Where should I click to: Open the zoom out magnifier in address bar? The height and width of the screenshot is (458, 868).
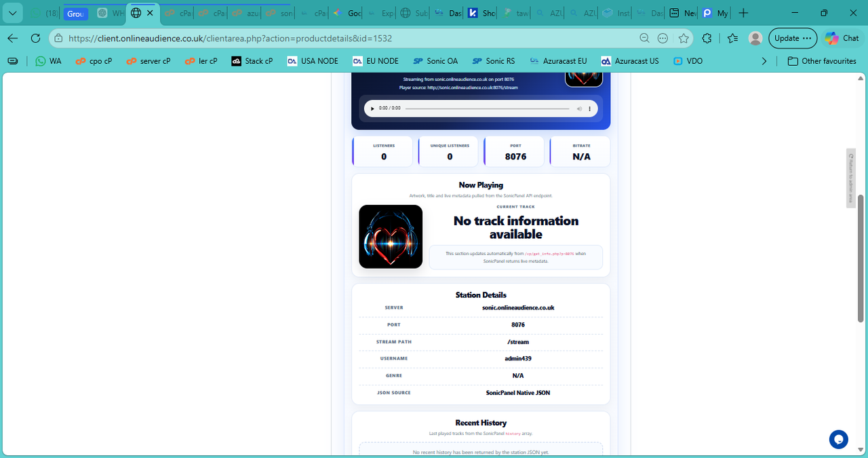click(644, 38)
